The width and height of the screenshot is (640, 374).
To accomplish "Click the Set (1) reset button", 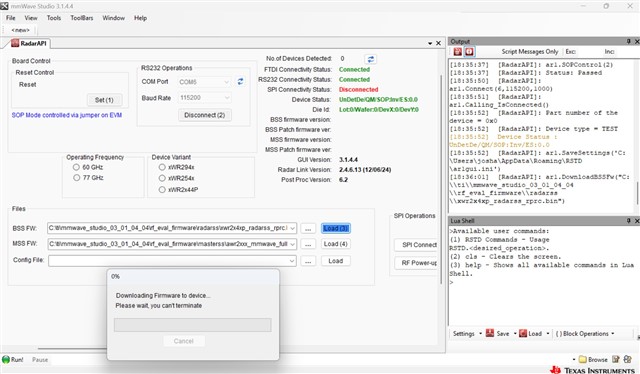I will tap(104, 100).
